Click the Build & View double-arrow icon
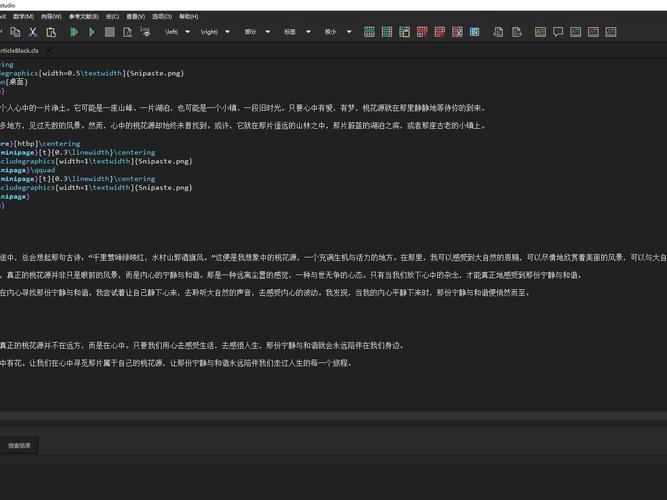The width and height of the screenshot is (667, 500). [74, 32]
